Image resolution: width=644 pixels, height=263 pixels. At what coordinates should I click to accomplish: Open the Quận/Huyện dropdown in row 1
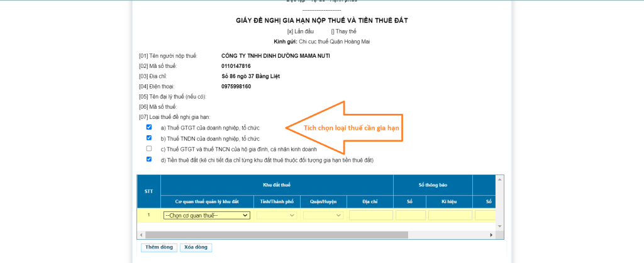[323, 215]
